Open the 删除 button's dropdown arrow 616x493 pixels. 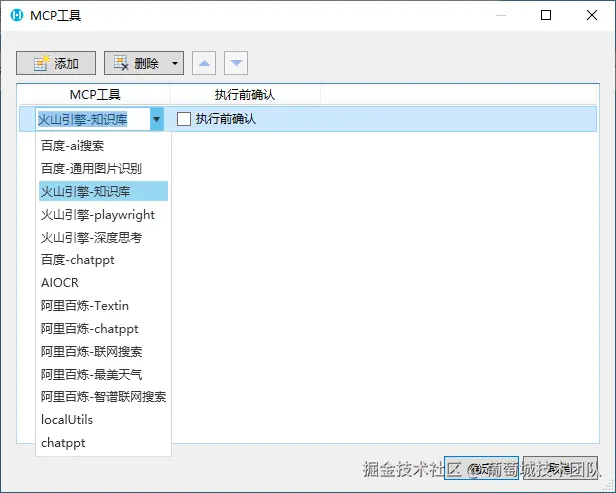coord(175,63)
